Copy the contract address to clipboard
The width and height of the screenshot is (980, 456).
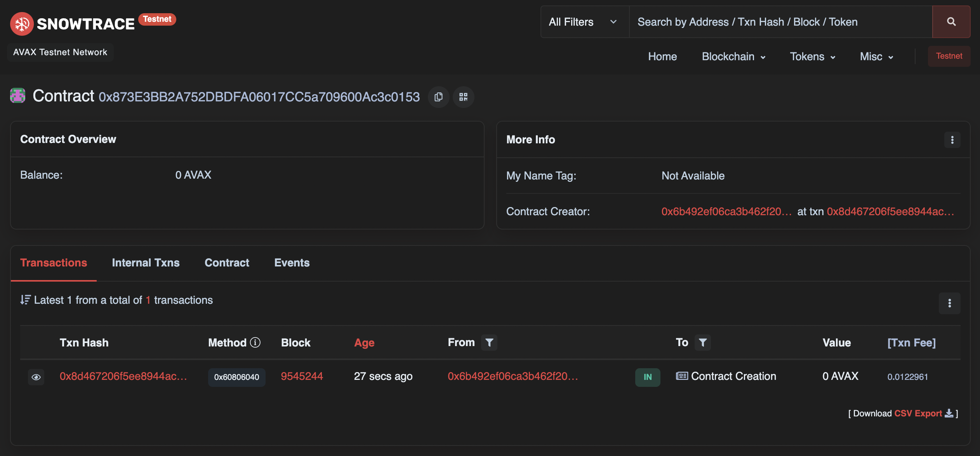pos(438,97)
